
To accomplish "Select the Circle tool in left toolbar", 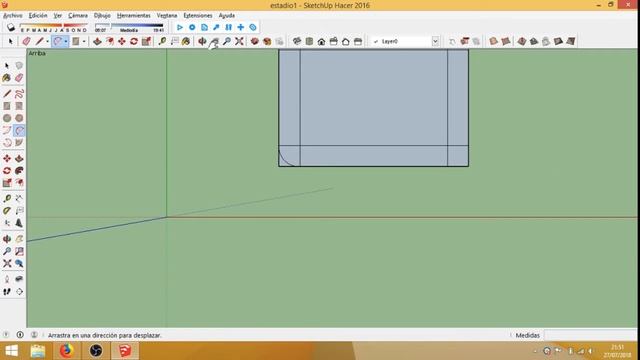I will pyautogui.click(x=7, y=118).
